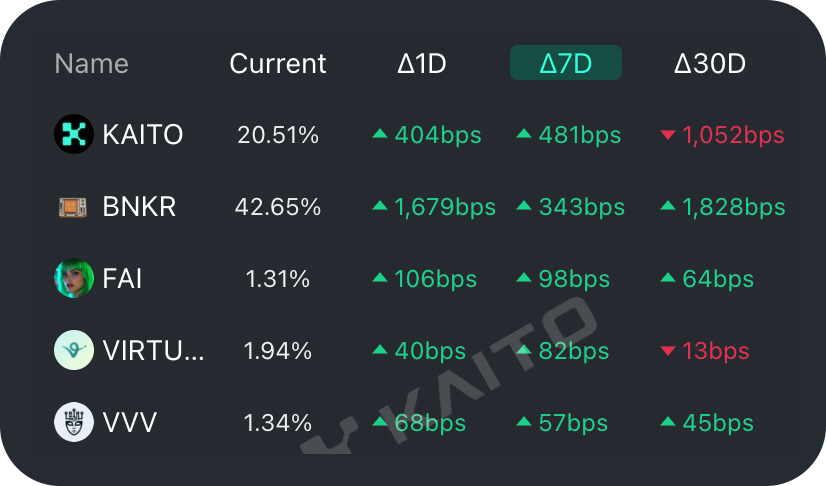Screen dimensions: 826x486
Task: Click the KAITO token logo icon
Action: coord(73,135)
